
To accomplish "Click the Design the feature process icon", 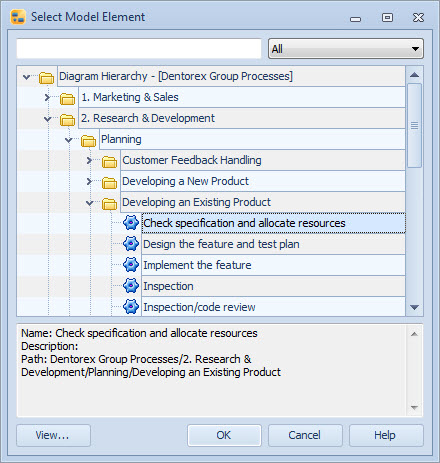I will click(131, 244).
